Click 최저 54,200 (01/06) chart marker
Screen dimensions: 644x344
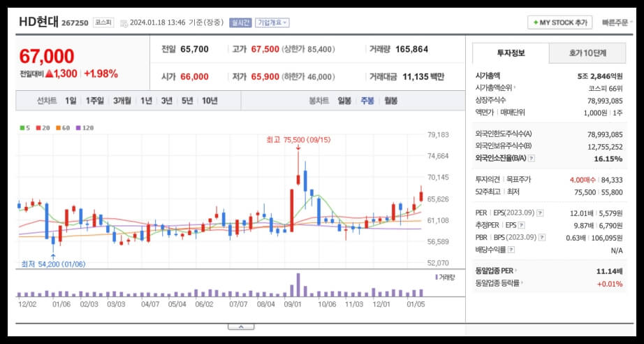tap(53, 264)
